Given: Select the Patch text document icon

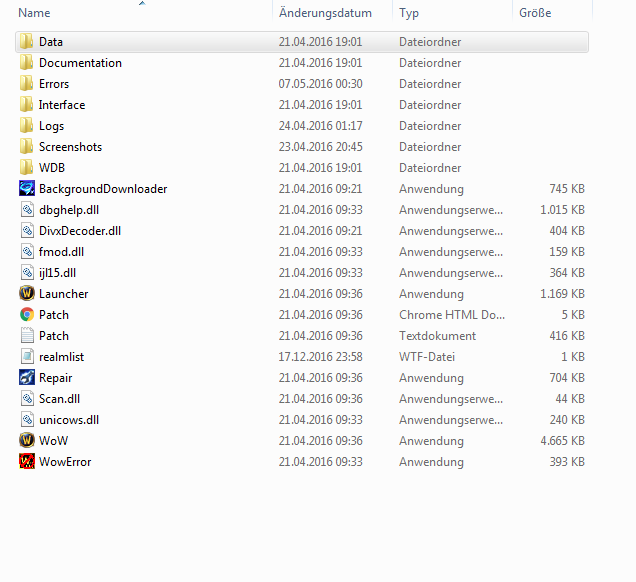Looking at the screenshot, I should tap(27, 335).
